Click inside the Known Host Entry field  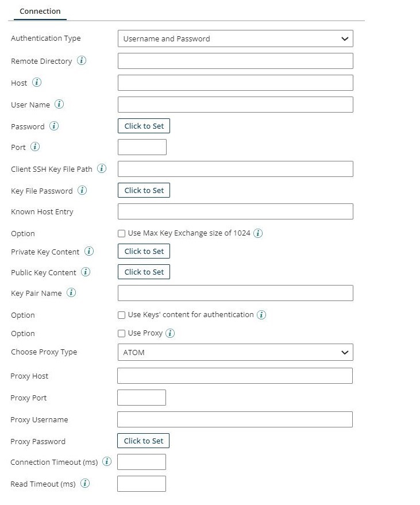click(235, 211)
